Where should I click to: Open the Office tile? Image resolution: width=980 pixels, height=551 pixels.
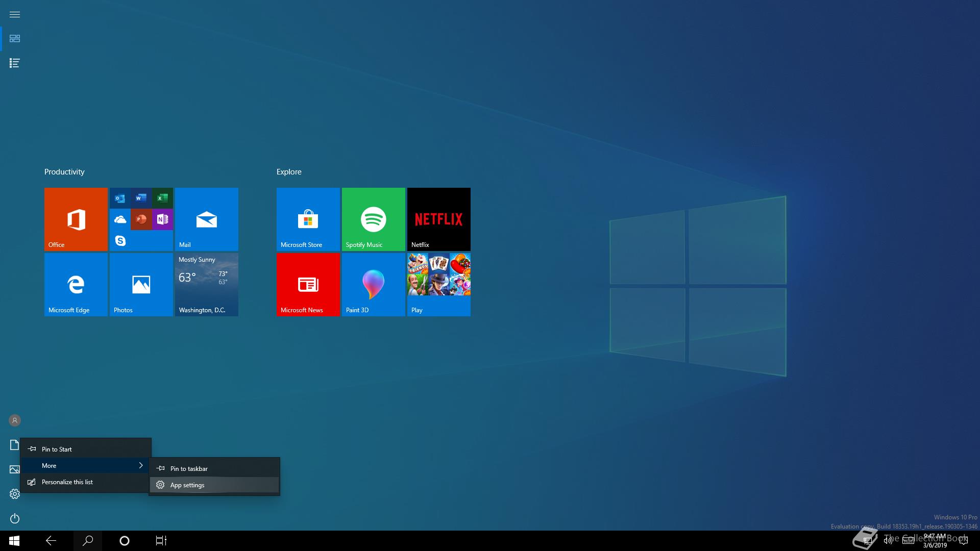tap(76, 219)
